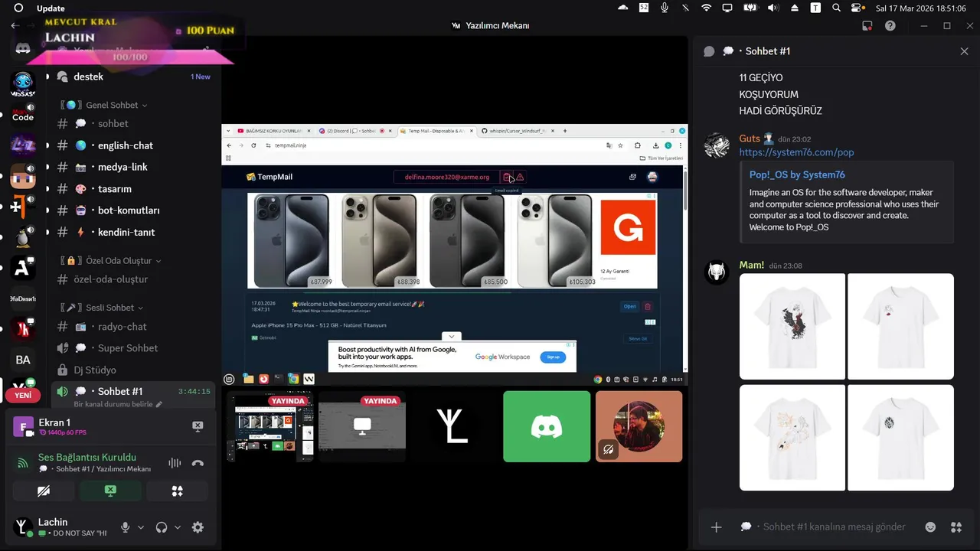
Task: Select the locked Dj Stüdyo channel
Action: [x=134, y=370]
